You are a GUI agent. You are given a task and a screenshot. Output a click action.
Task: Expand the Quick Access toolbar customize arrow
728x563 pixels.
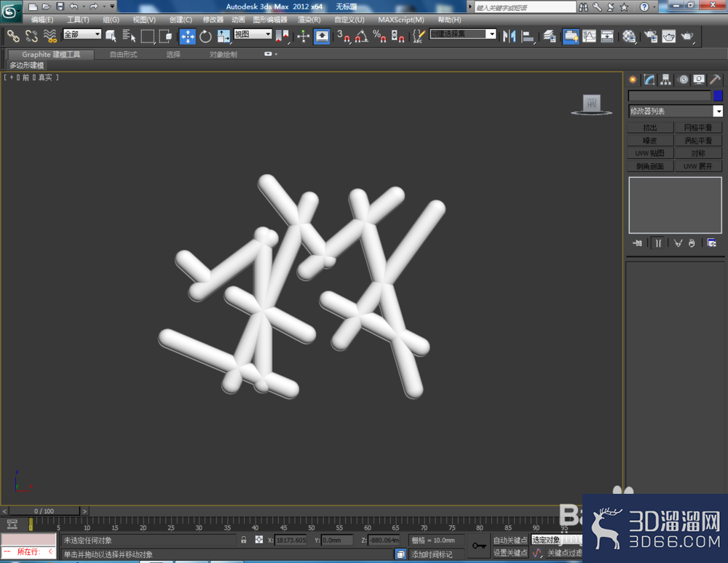pyautogui.click(x=112, y=7)
